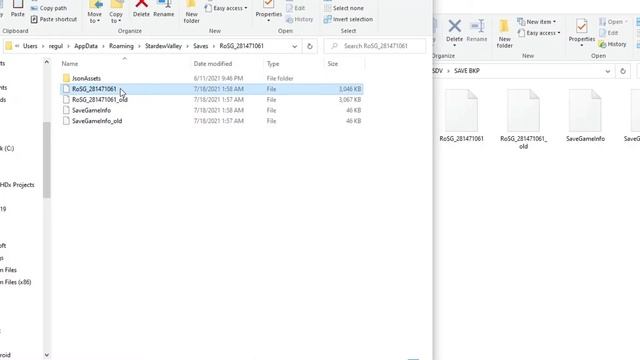The width and height of the screenshot is (640, 360).
Task: Click Invert selection in the left ribbon
Action: click(348, 19)
